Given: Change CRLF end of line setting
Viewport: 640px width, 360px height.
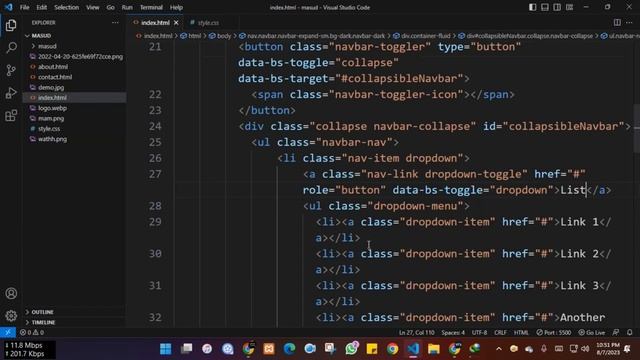Looking at the screenshot, I should [x=500, y=332].
